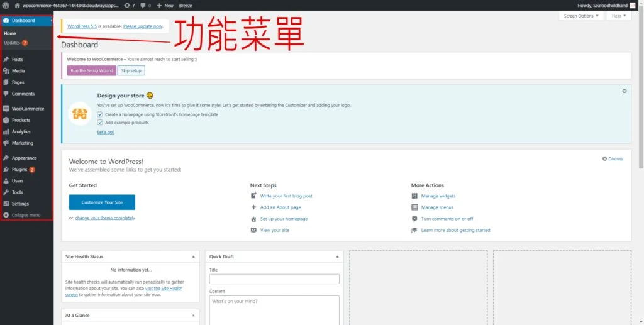The height and width of the screenshot is (325, 644).
Task: Collapse the Quick Draft widget
Action: [337, 256]
